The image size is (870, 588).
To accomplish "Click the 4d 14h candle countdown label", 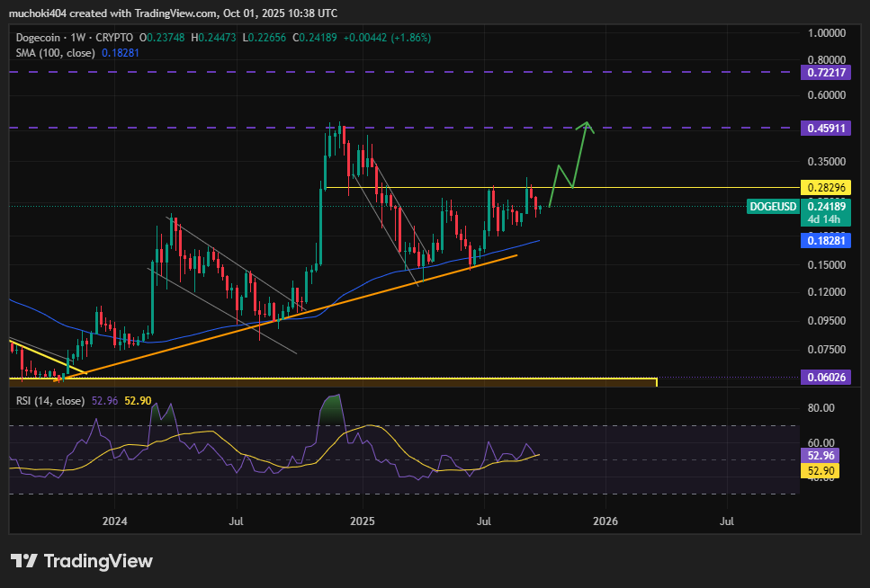I will pos(825,219).
